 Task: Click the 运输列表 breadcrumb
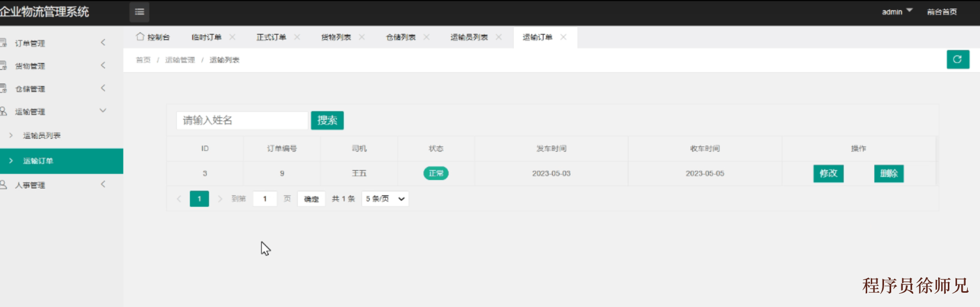pyautogui.click(x=225, y=60)
